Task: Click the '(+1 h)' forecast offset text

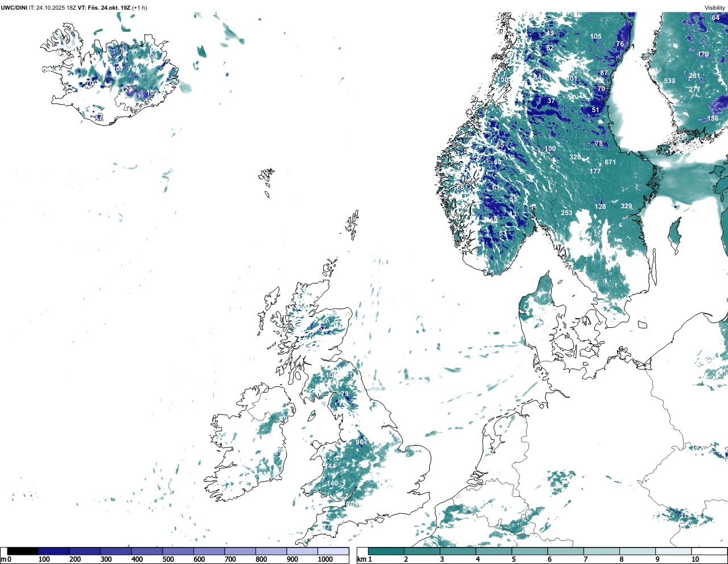Action: 140,8
